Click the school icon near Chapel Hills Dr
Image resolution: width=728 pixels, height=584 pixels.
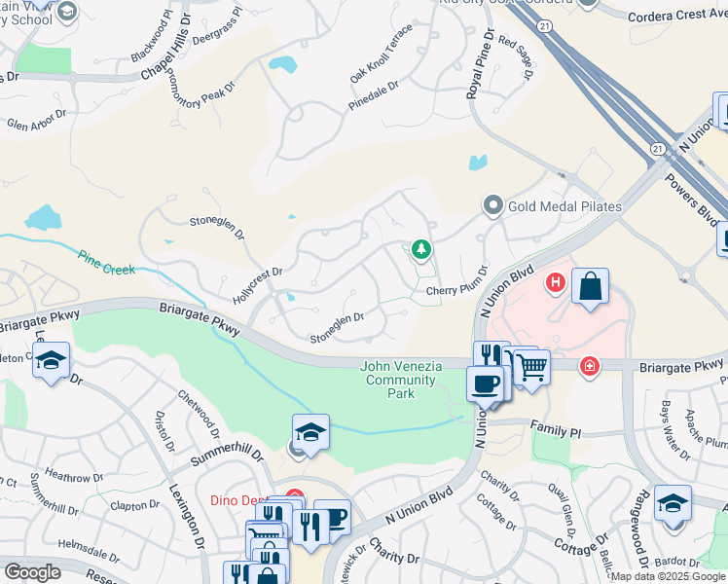pos(68,11)
